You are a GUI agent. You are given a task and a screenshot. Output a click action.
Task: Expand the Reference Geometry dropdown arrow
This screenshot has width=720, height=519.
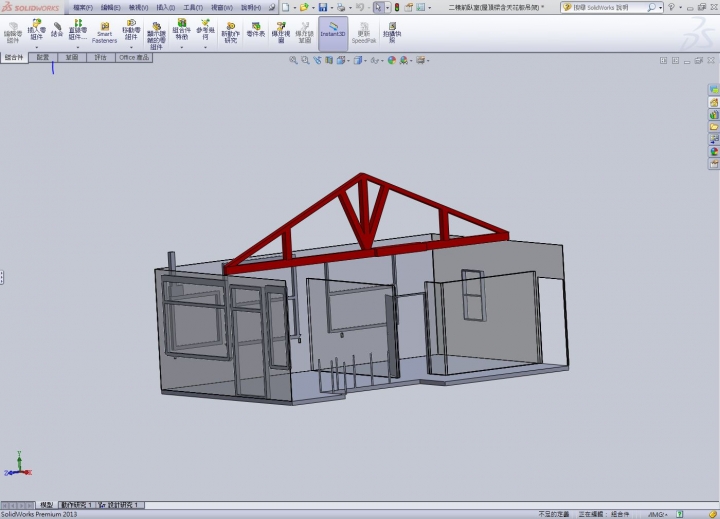coord(205,46)
